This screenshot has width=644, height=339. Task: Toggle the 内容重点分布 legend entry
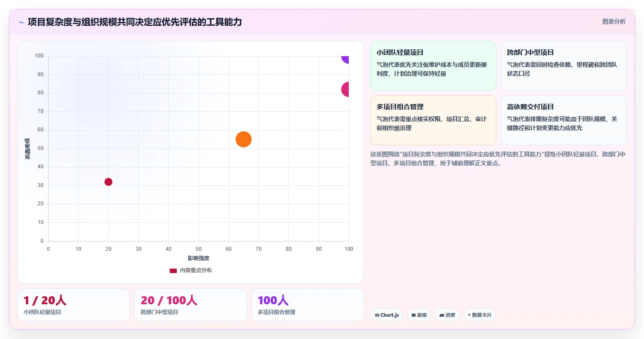pos(190,270)
